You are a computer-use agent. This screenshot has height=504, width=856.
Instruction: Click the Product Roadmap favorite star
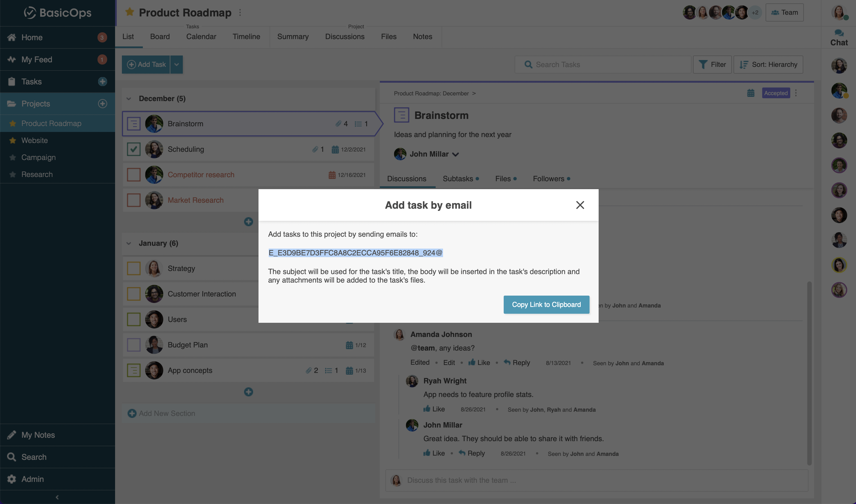(x=129, y=12)
